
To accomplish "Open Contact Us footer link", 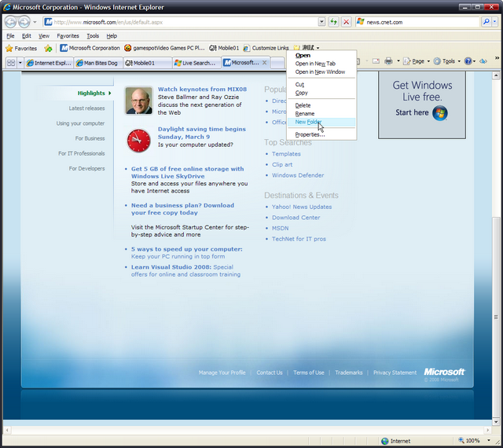I will (270, 373).
